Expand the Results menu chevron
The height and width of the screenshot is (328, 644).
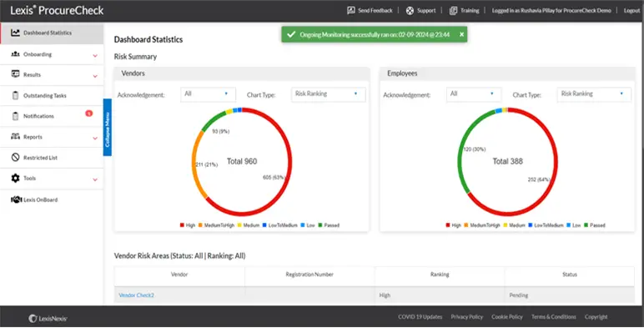tap(95, 76)
